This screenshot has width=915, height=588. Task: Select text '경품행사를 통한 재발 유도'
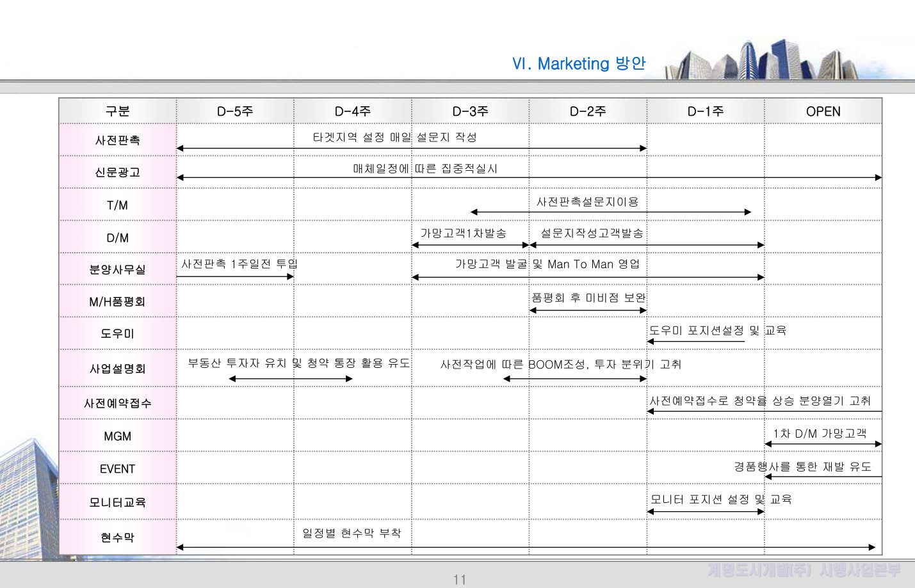click(803, 466)
